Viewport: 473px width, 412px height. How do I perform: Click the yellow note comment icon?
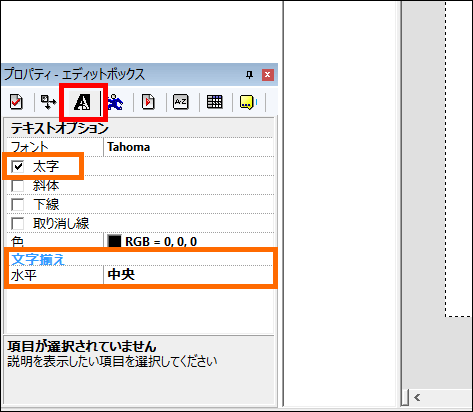tap(247, 102)
